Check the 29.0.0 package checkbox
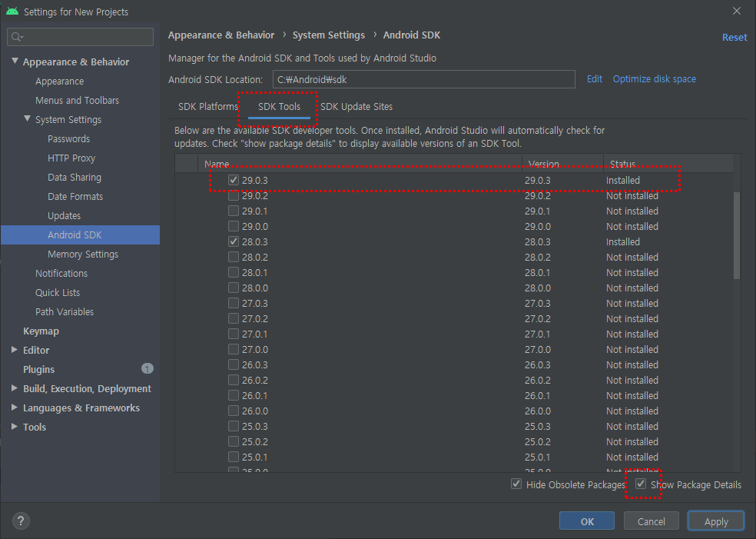Viewport: 756px width, 539px height. pos(234,226)
